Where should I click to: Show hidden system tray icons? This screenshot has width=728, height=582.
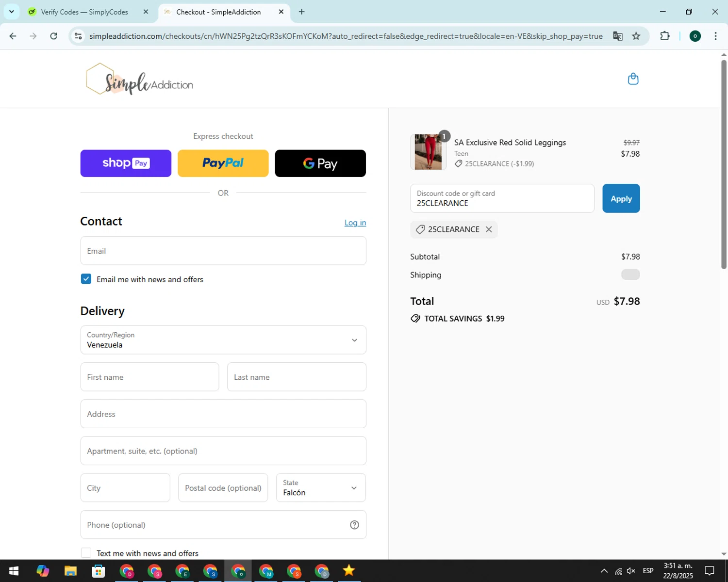604,571
